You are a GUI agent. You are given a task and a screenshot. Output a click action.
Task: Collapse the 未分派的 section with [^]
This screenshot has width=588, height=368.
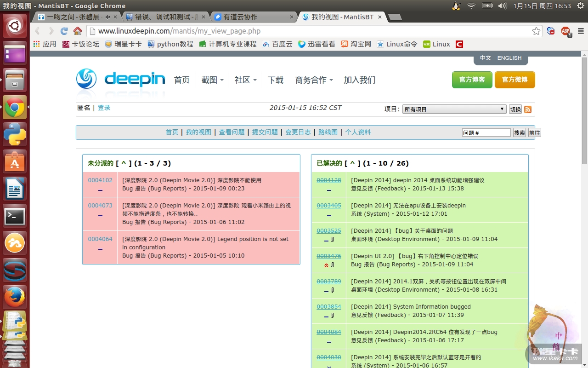point(124,163)
